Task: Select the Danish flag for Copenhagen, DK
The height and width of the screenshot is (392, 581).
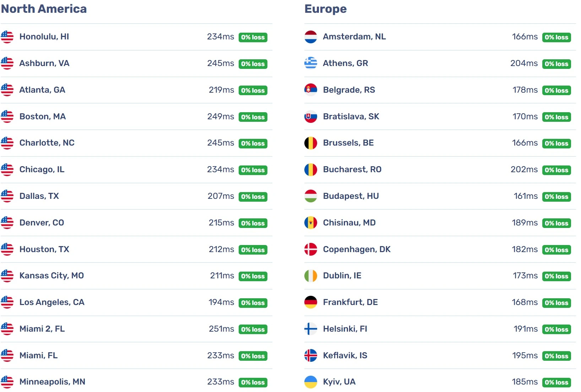Action: click(x=311, y=249)
